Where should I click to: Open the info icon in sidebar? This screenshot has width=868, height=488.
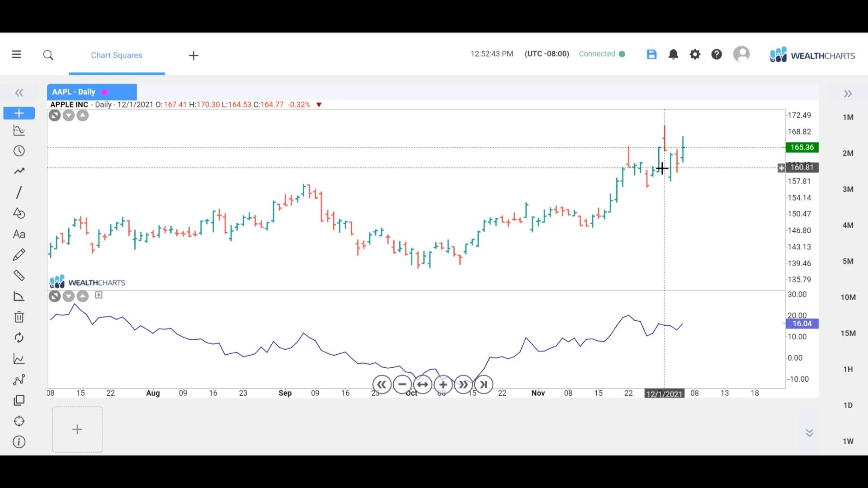19,442
